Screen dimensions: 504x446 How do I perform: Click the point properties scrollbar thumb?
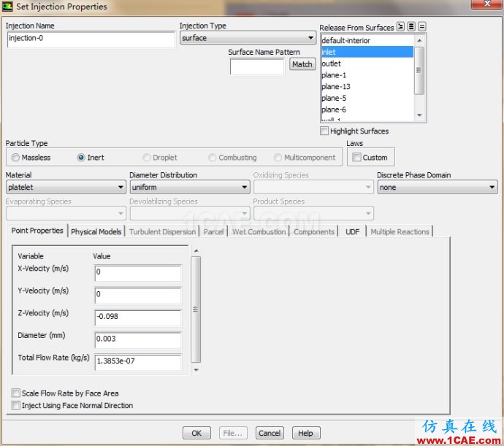(196, 309)
